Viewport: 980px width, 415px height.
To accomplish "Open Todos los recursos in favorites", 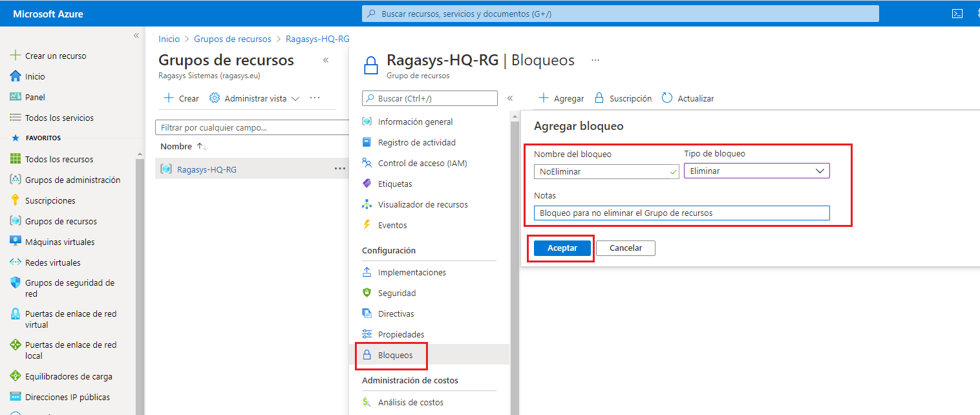I will coord(52,159).
